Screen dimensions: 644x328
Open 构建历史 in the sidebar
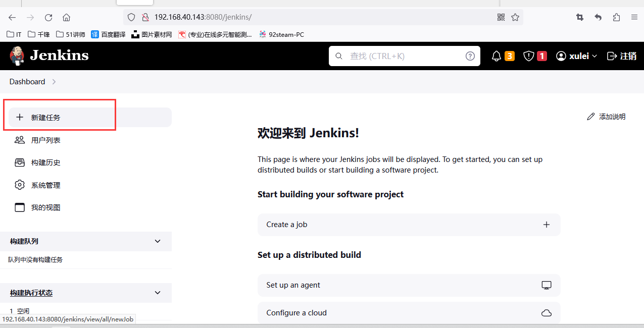click(x=90, y=162)
